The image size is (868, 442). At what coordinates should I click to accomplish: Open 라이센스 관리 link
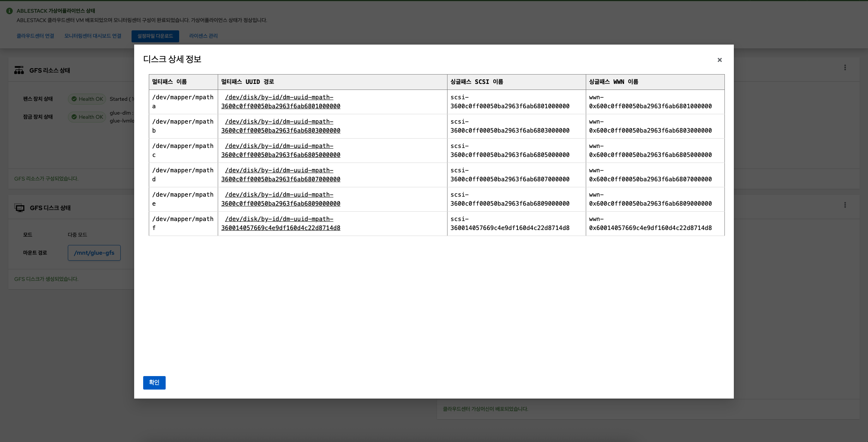(203, 36)
